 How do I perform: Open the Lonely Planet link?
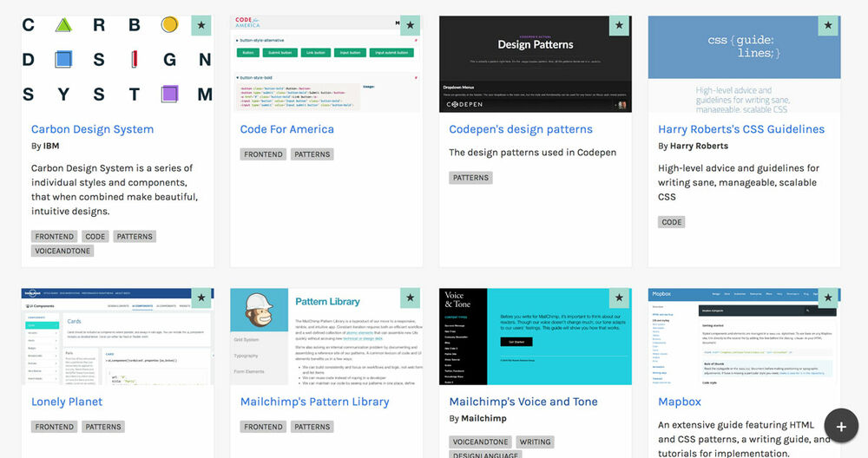point(67,402)
